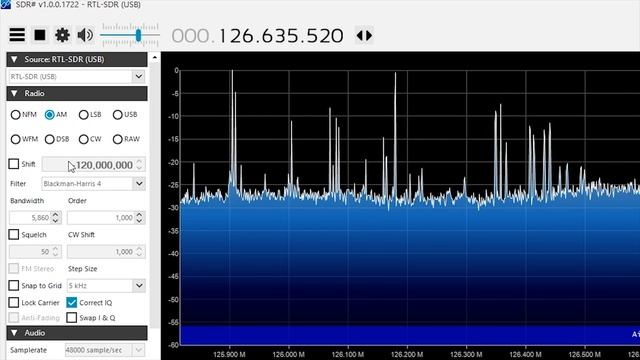This screenshot has width=640, height=360.
Task: Click the Shift value spinner arrows
Action: [x=139, y=165]
